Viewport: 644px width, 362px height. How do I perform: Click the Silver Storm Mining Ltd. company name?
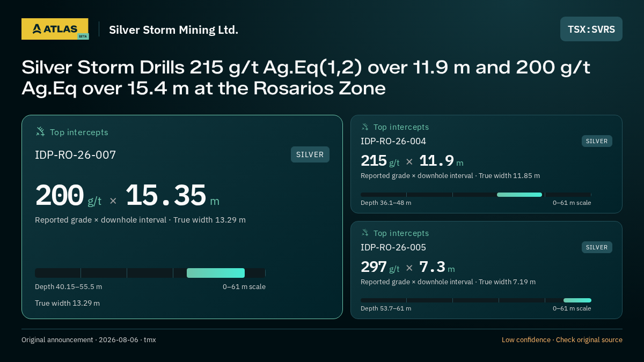[x=173, y=29]
